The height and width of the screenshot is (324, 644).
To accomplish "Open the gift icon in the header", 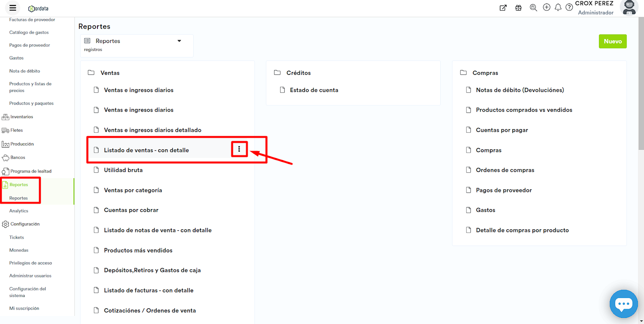I will point(518,8).
